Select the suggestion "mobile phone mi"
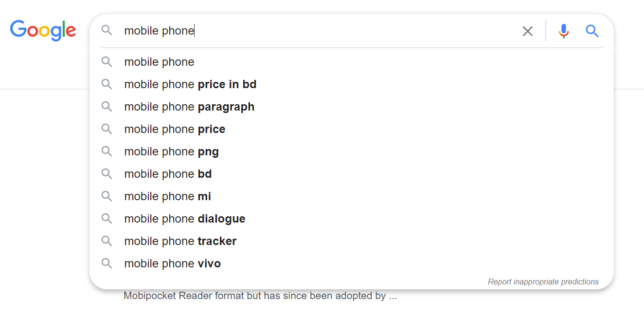 point(167,196)
